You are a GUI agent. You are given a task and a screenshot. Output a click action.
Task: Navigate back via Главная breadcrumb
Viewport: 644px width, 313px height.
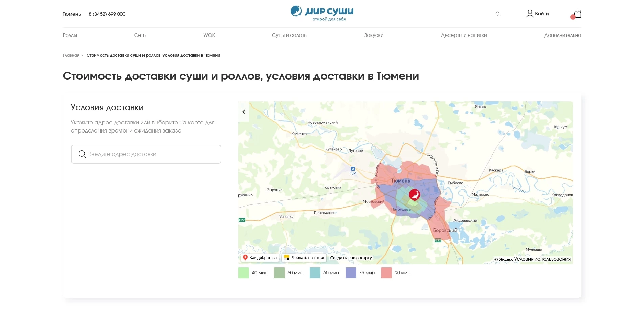[71, 55]
